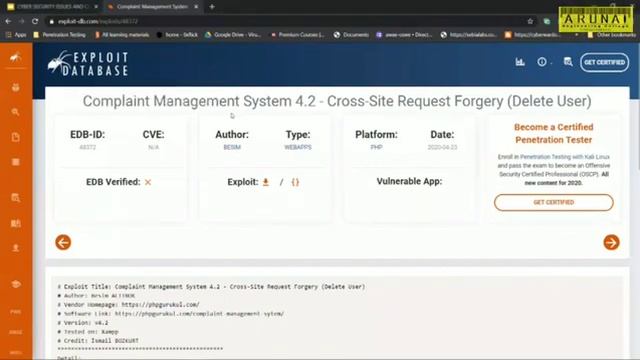Click the GET CERTIFIED button in header
Screen dimensions: 640x360
[604, 62]
